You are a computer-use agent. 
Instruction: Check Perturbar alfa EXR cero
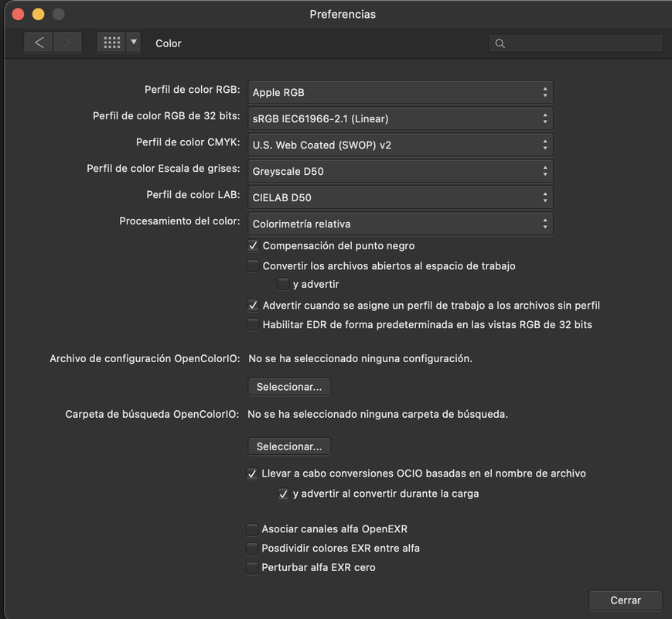(252, 567)
